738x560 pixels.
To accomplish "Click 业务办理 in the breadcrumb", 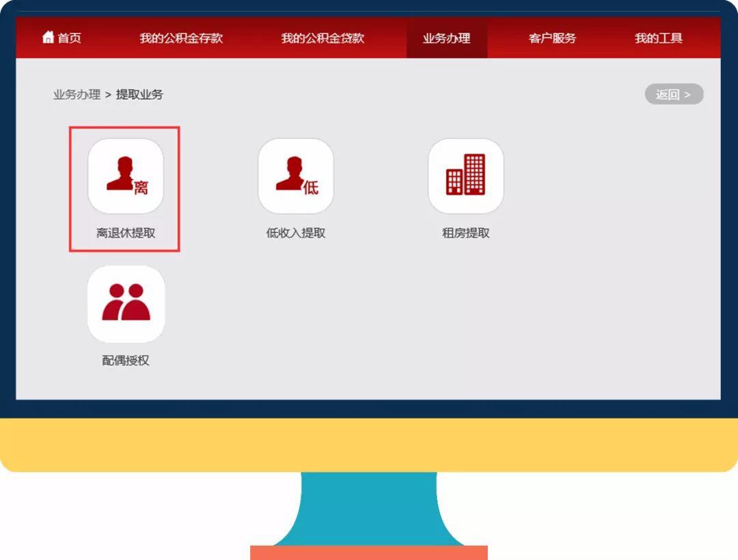I will point(77,95).
